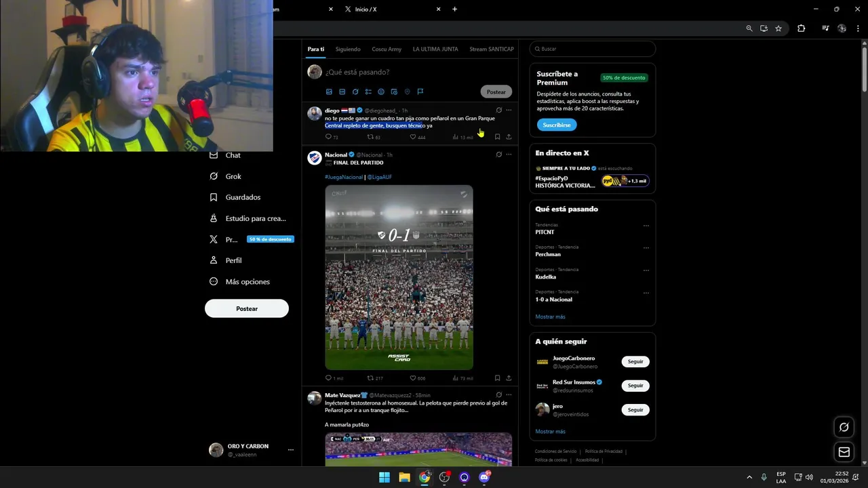Viewport: 868px width, 488px height.
Task: Click Mostrar más under A quién seguir
Action: coord(550,431)
